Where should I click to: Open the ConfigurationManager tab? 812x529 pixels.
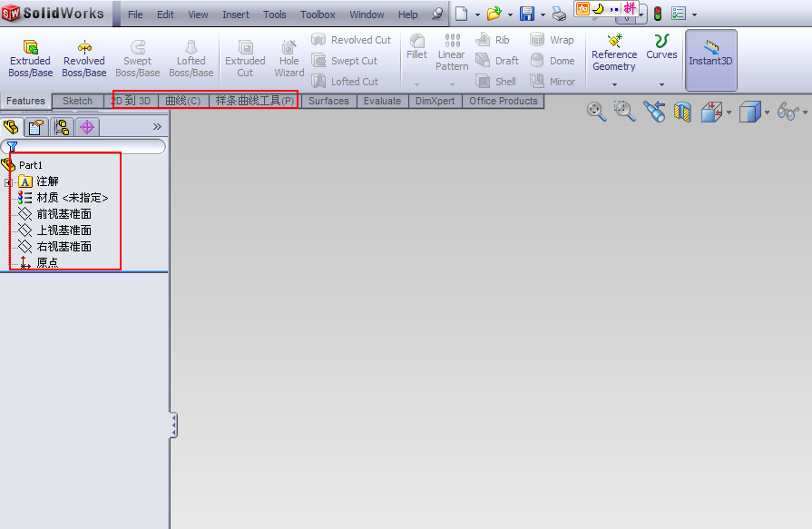pyautogui.click(x=62, y=127)
